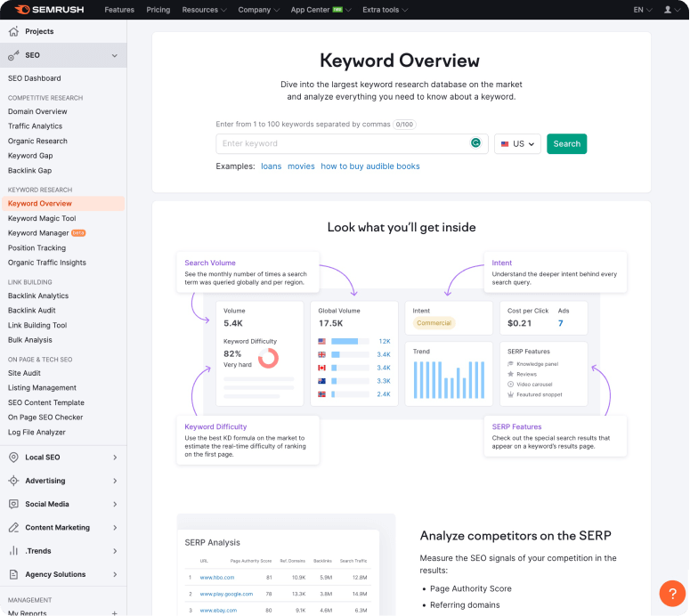The height and width of the screenshot is (616, 690).
Task: Open SEO Dashboard in sidebar
Action: click(35, 78)
